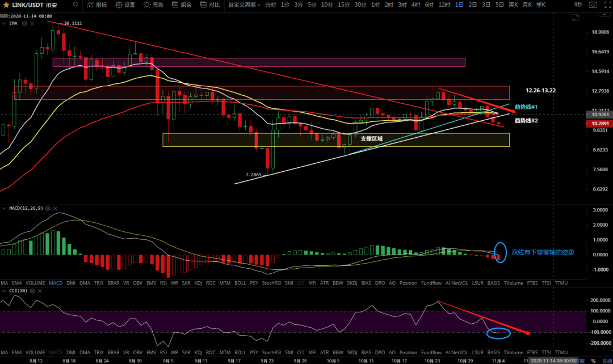
Task: Toggle the % percentage scale mode
Action: tap(593, 360)
